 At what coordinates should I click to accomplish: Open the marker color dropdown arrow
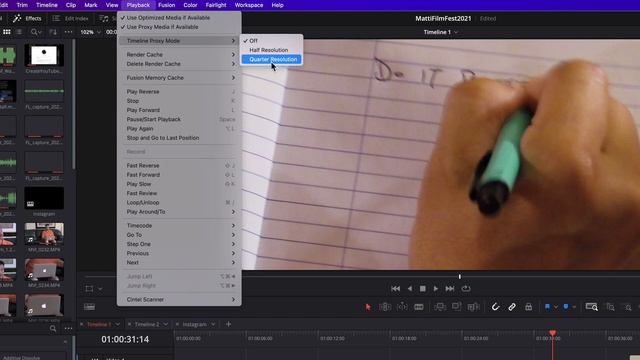point(574,307)
